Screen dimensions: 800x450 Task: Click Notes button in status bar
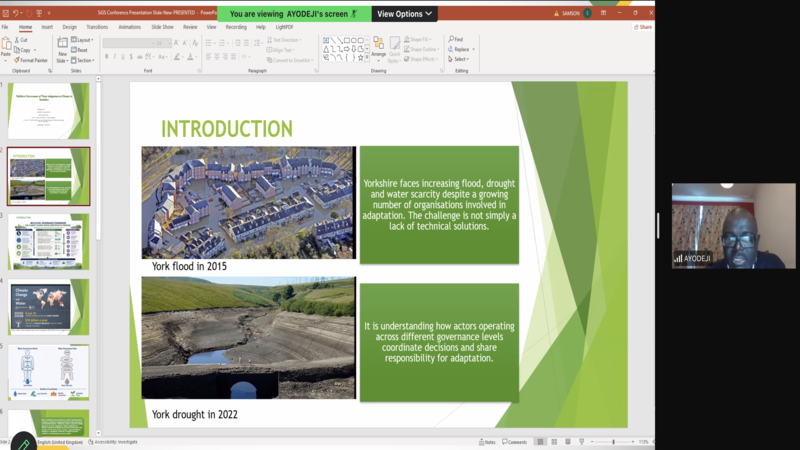click(487, 442)
